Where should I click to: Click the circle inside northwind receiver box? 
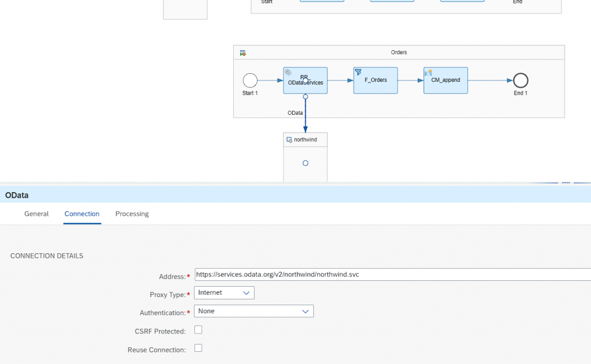[x=305, y=163]
